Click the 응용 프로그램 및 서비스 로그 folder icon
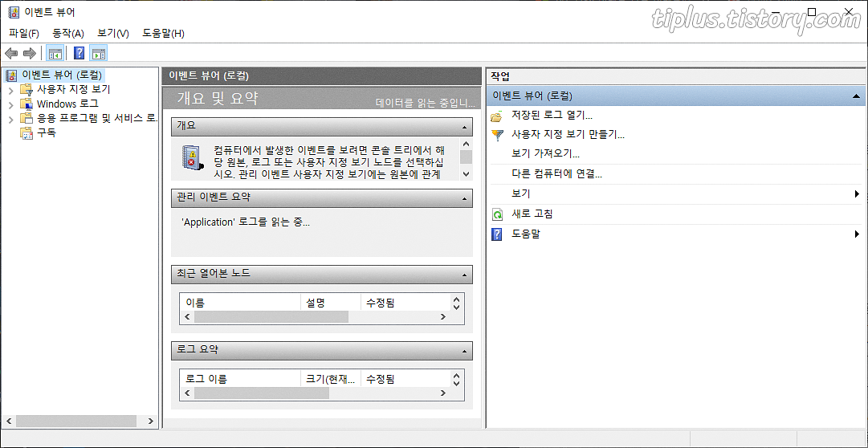Viewport: 868px width, 448px height. pyautogui.click(x=26, y=118)
